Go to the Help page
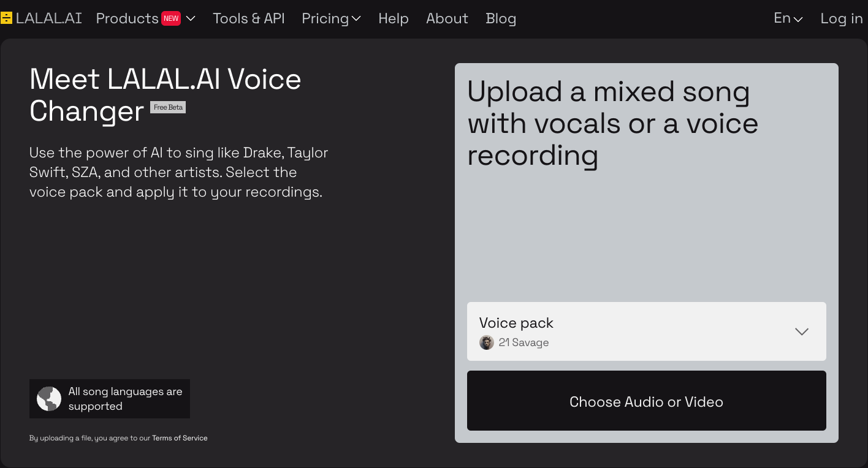This screenshot has height=468, width=868. point(394,18)
